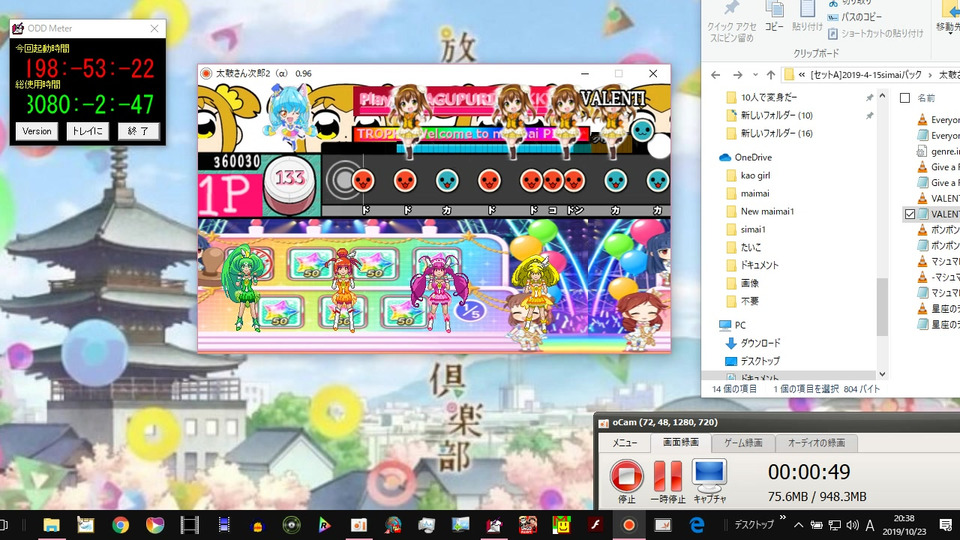Click 貼り付け icon in Explorer ribbon
Screen dimensions: 960x540
tap(808, 17)
